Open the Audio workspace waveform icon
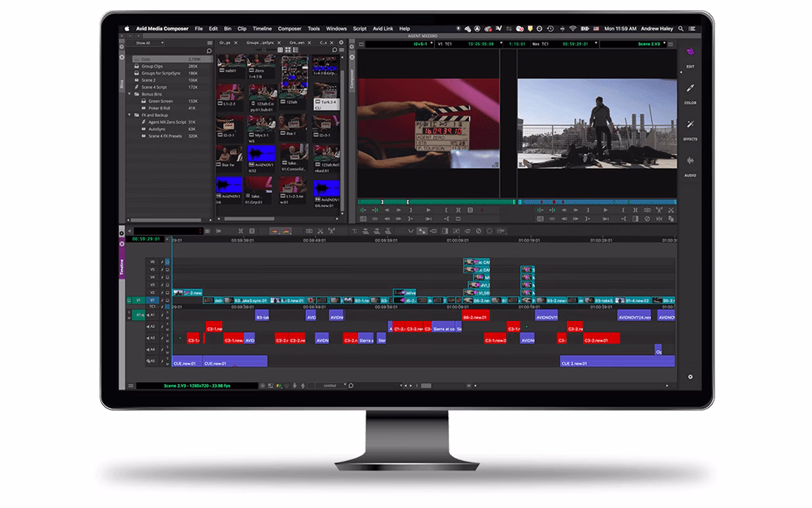The image size is (812, 508). click(x=690, y=161)
